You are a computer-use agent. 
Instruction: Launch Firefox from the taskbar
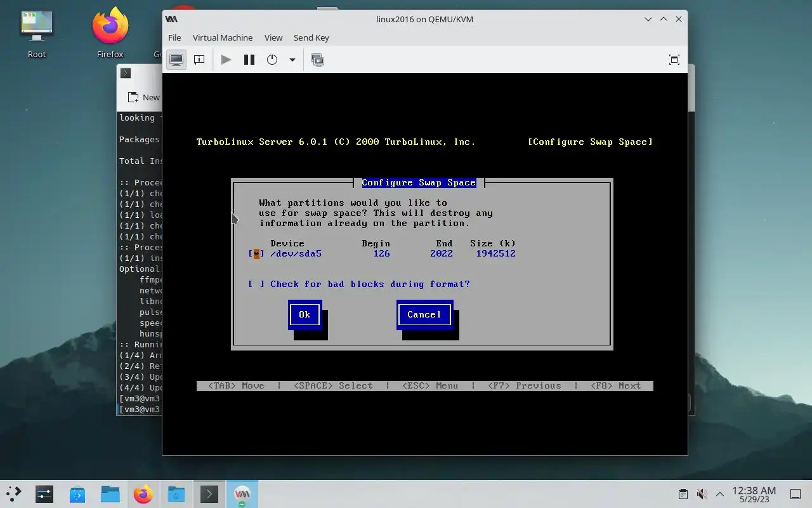143,493
